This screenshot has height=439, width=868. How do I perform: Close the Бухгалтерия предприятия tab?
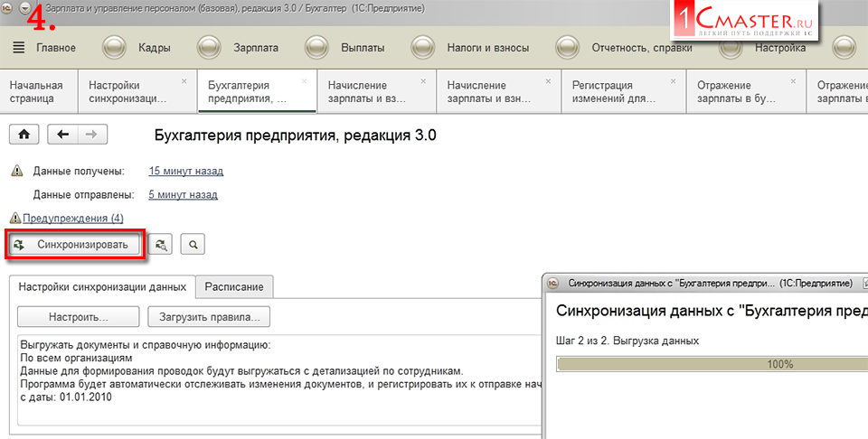click(304, 81)
